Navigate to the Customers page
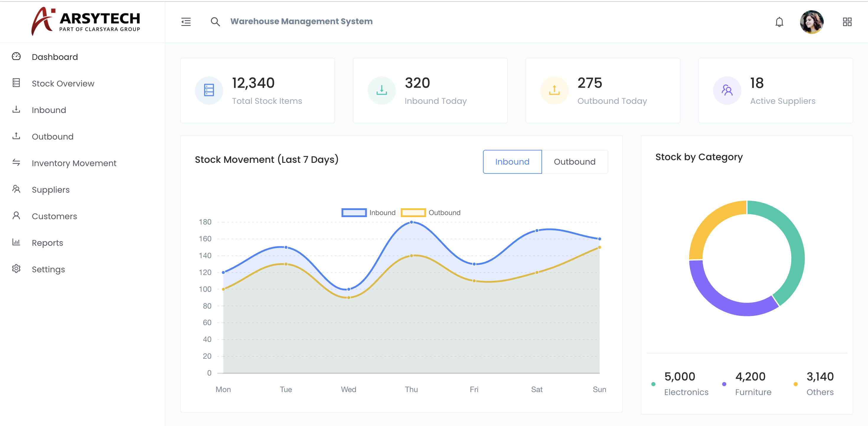 (x=54, y=216)
